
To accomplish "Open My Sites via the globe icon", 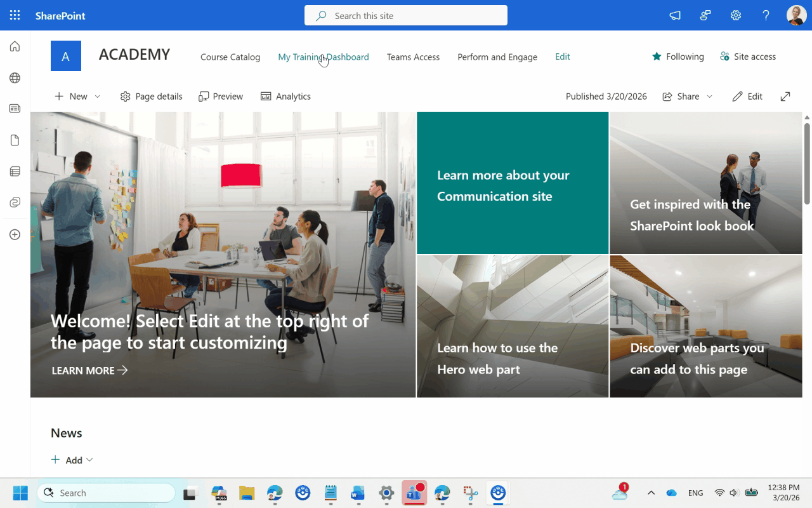I will pos(15,77).
